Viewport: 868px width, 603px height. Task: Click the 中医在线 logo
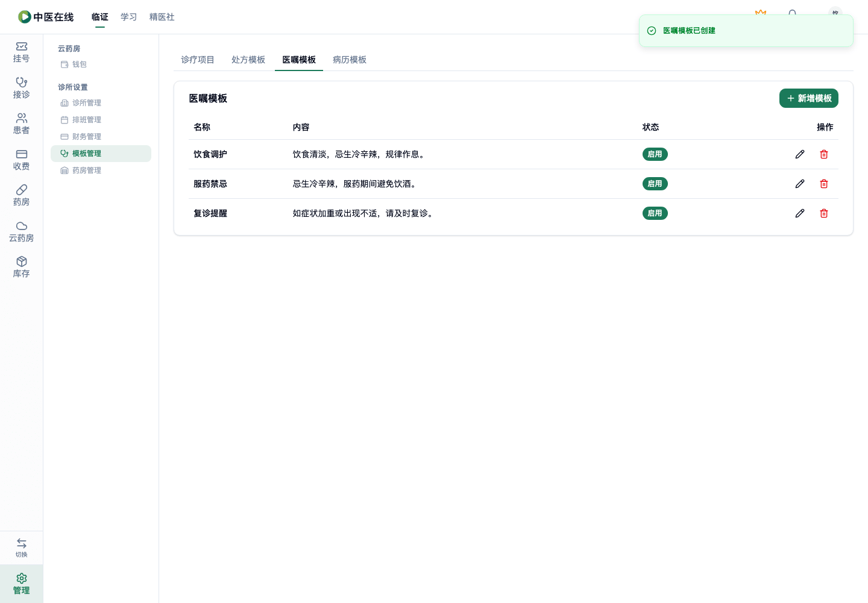pos(46,17)
